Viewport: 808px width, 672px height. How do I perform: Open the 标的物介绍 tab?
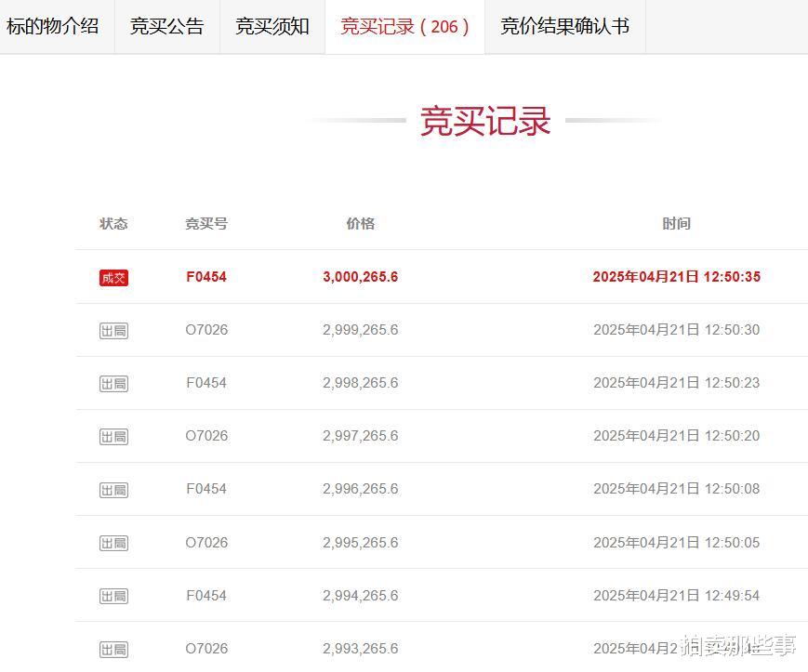coord(53,26)
